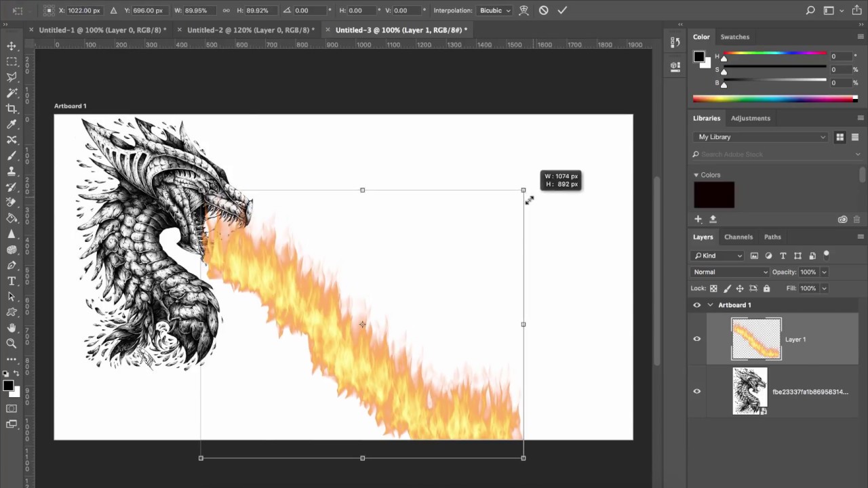The height and width of the screenshot is (488, 868).
Task: Select the Layer 1 fire thumbnail
Action: click(756, 339)
